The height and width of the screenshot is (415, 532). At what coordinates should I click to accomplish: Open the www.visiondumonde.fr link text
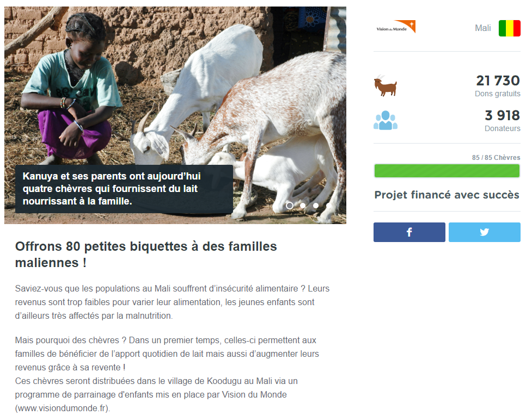(62, 408)
